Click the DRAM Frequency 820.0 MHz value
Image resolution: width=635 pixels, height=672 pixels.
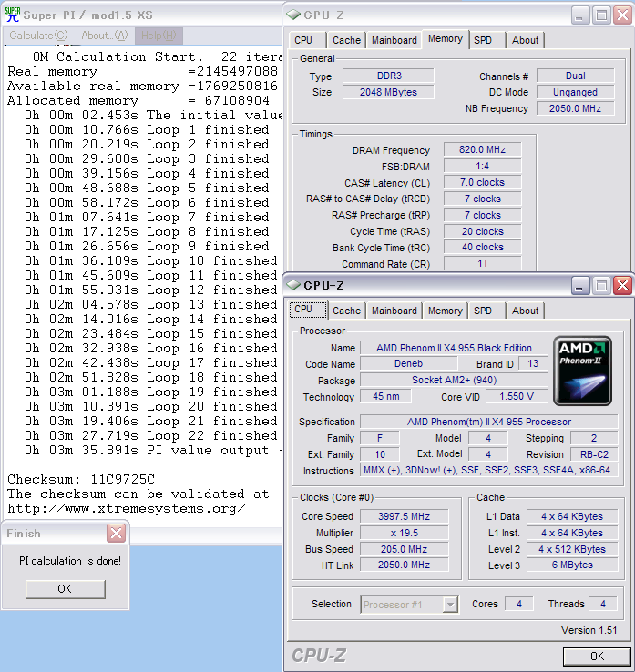[x=482, y=149]
